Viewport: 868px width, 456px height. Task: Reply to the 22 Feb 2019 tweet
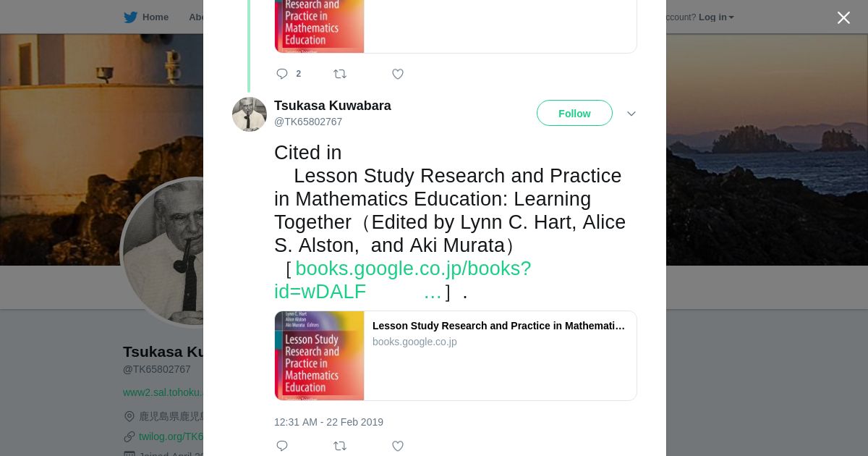(282, 446)
